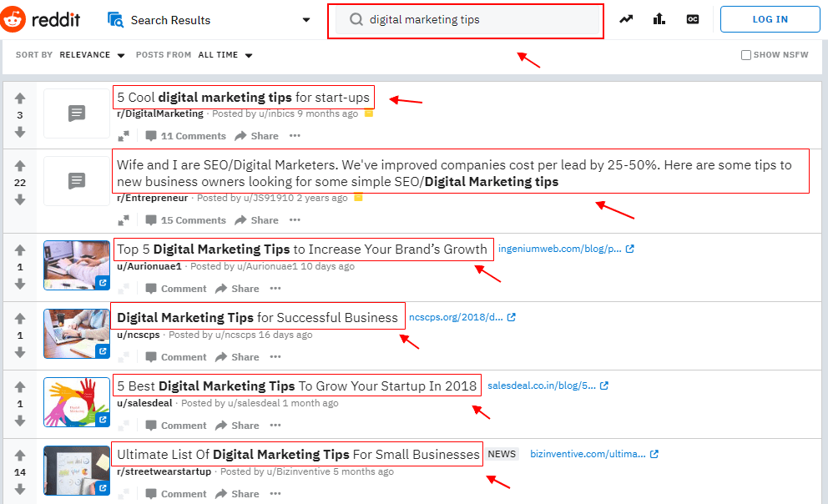The image size is (828, 504).
Task: Downvote the '5 Cool digital marketing tips' post
Action: coord(20,132)
